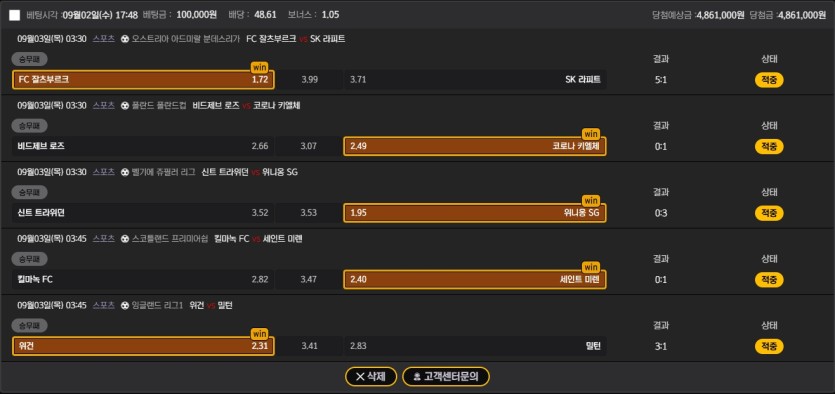This screenshot has width=835, height=394.
Task: Click match title FC 잘츠부르크 vs SK 라피트
Action: (x=296, y=39)
